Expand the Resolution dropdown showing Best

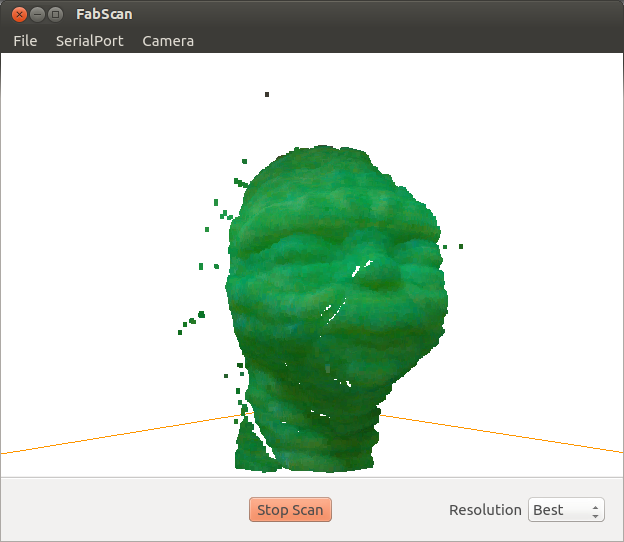click(565, 510)
